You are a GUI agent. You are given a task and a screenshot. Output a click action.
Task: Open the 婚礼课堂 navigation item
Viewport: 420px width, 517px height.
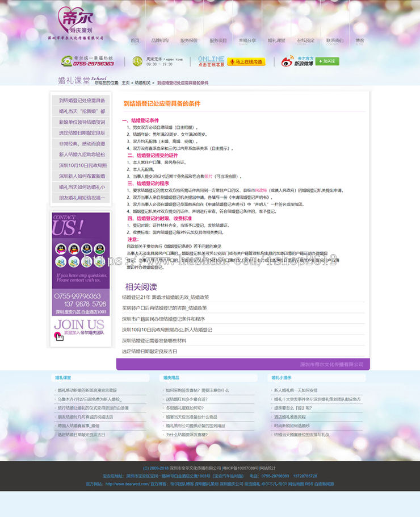pyautogui.click(x=276, y=40)
